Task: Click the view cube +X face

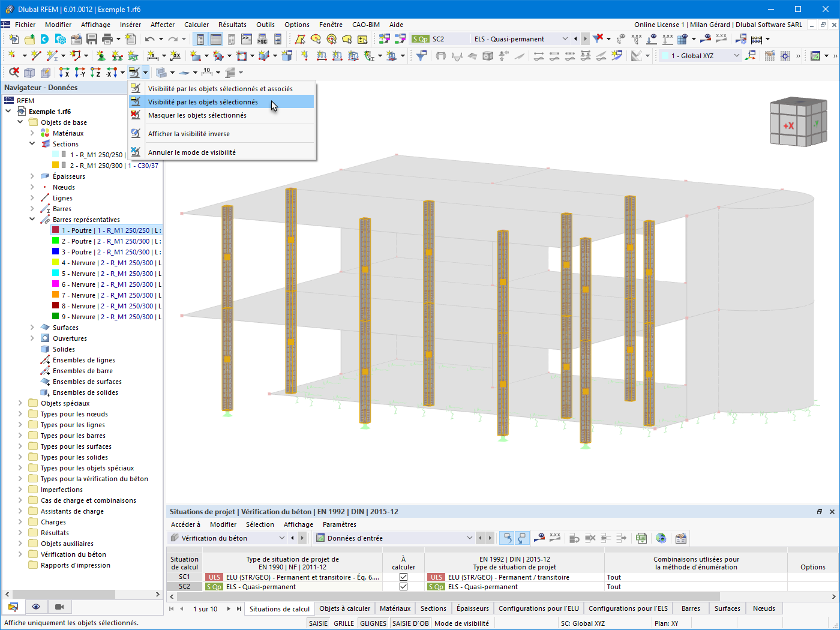Action: 788,126
